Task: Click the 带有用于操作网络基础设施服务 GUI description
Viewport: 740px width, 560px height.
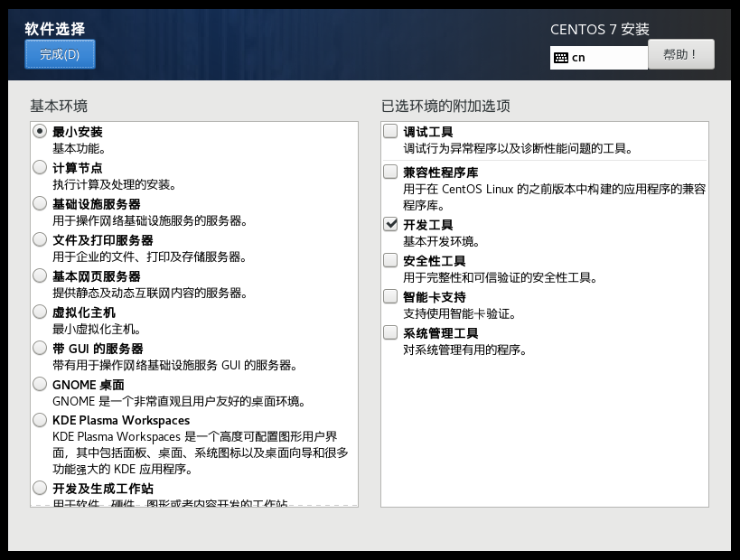Action: point(175,365)
